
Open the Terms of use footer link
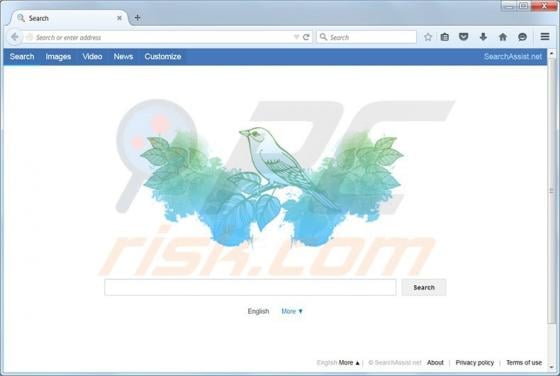(x=524, y=363)
